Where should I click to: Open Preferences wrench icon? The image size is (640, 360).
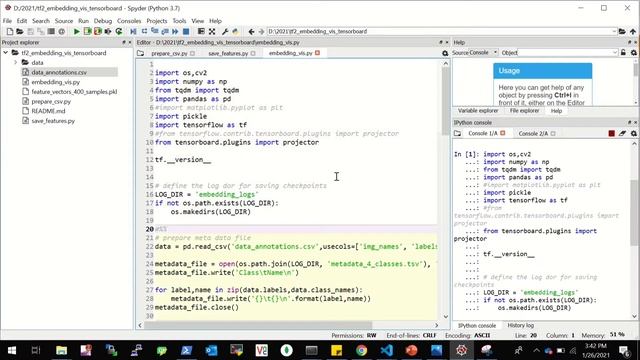[225, 31]
